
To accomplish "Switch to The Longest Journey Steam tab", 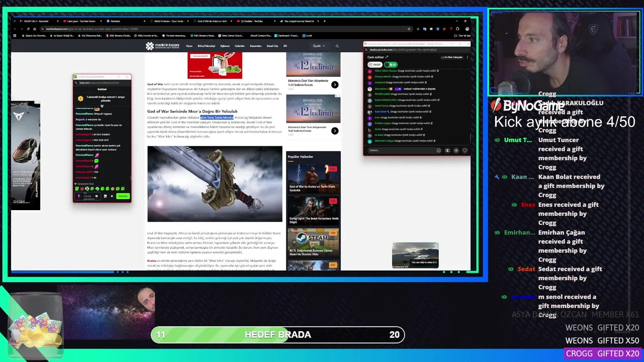I will (x=298, y=21).
